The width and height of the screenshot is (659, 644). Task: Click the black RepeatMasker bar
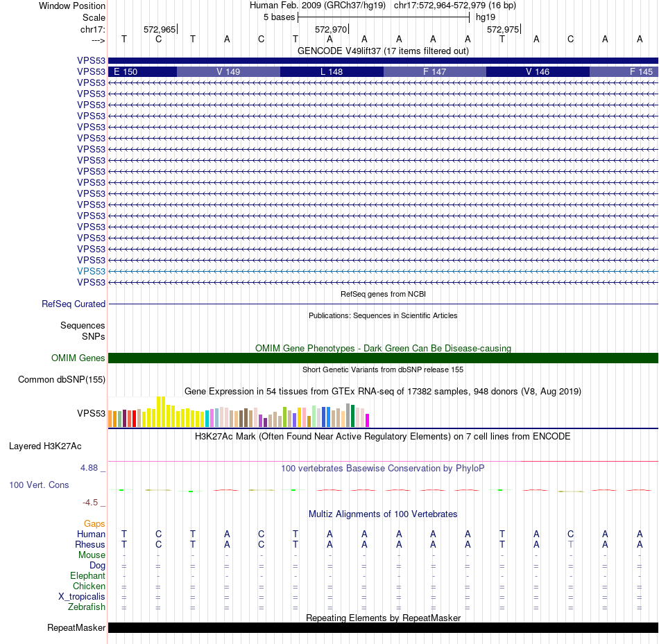pos(383,627)
